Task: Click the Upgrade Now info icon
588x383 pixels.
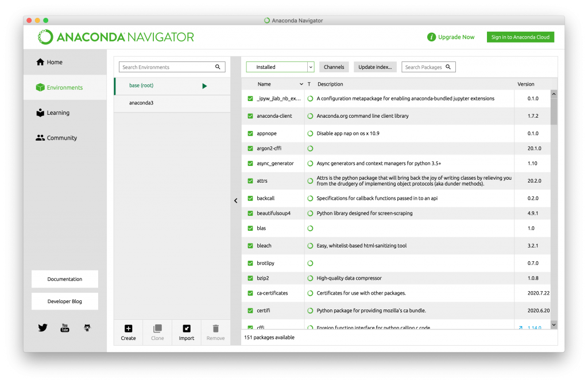Action: point(431,37)
